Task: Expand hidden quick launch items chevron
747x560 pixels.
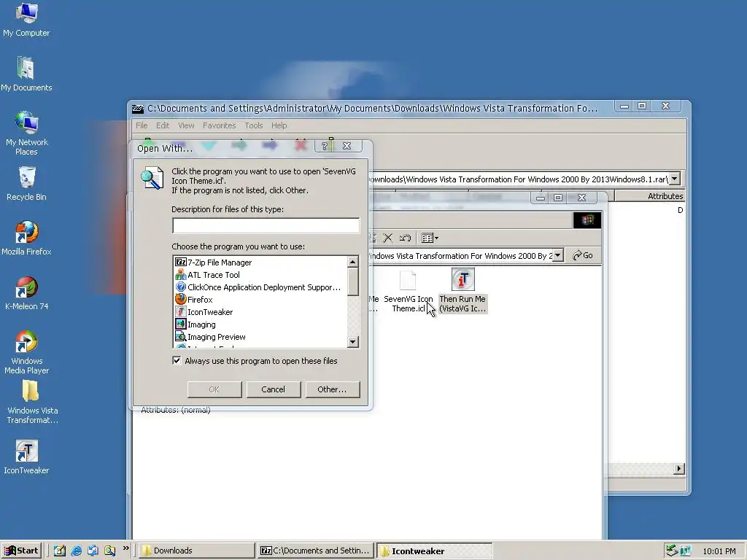Action: tap(125, 548)
